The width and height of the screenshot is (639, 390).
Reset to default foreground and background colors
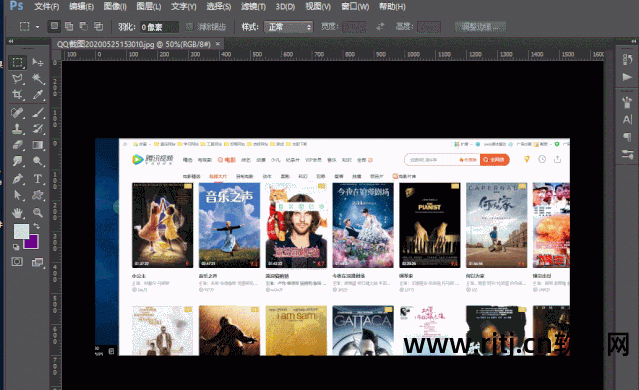pyautogui.click(x=16, y=247)
